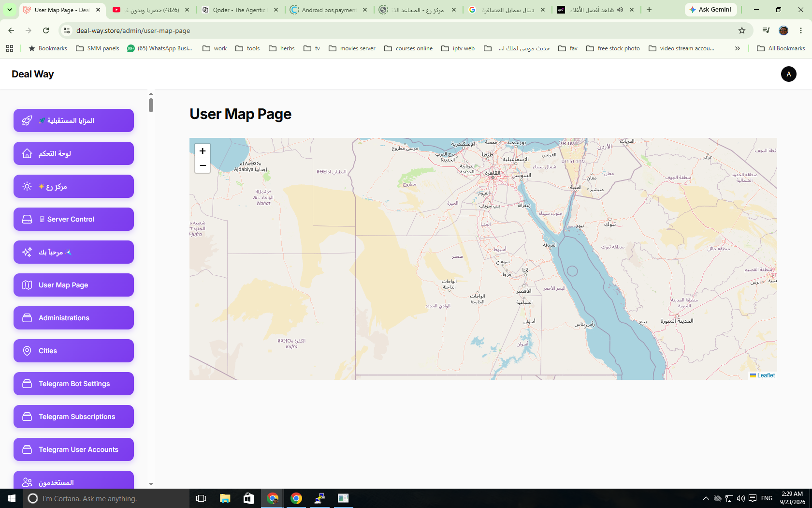Viewport: 812px width, 508px height.
Task: Go back to previous page
Action: click(x=11, y=30)
